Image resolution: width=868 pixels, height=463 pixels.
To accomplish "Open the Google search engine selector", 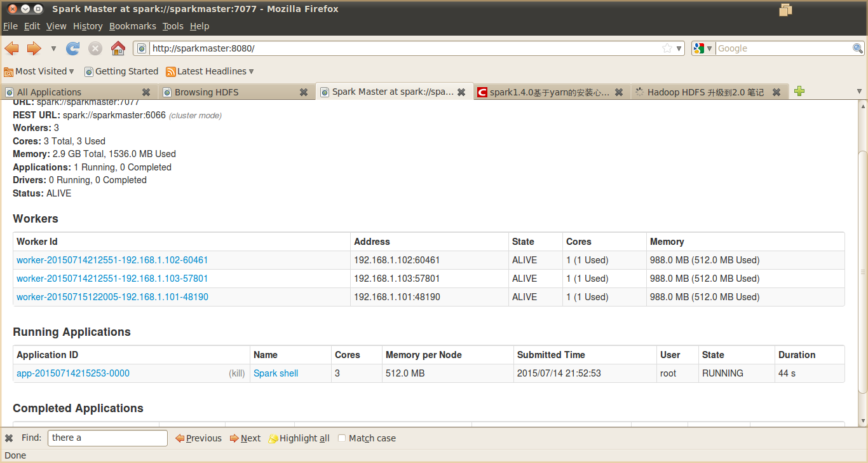I will tap(703, 48).
